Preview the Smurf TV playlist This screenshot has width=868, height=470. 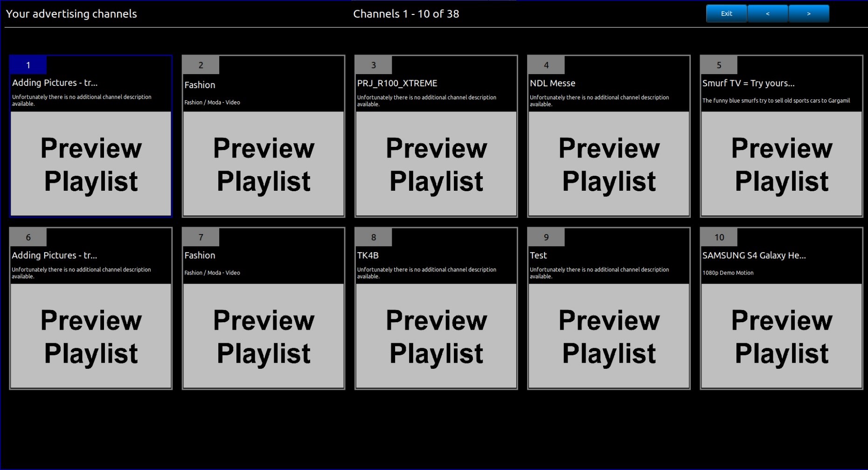(x=781, y=164)
